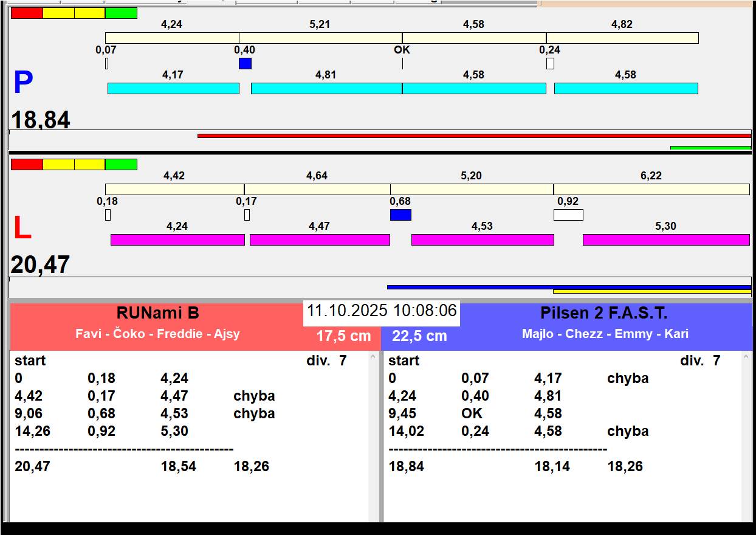Click the green start light in lane L

tap(121, 164)
